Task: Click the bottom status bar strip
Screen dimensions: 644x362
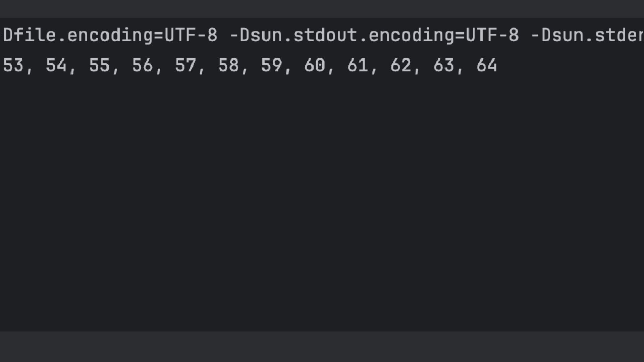Action: click(x=322, y=347)
